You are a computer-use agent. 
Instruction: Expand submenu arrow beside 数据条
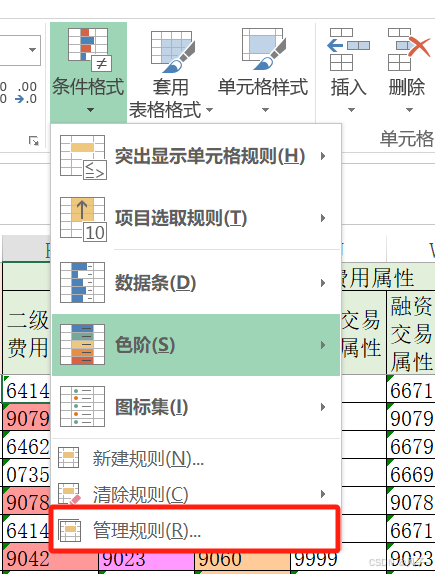click(x=323, y=283)
